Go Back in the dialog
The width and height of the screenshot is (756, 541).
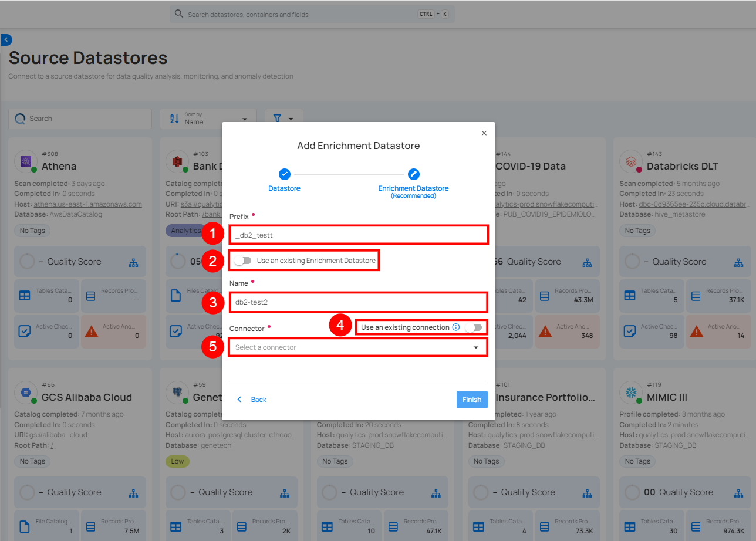tap(252, 400)
